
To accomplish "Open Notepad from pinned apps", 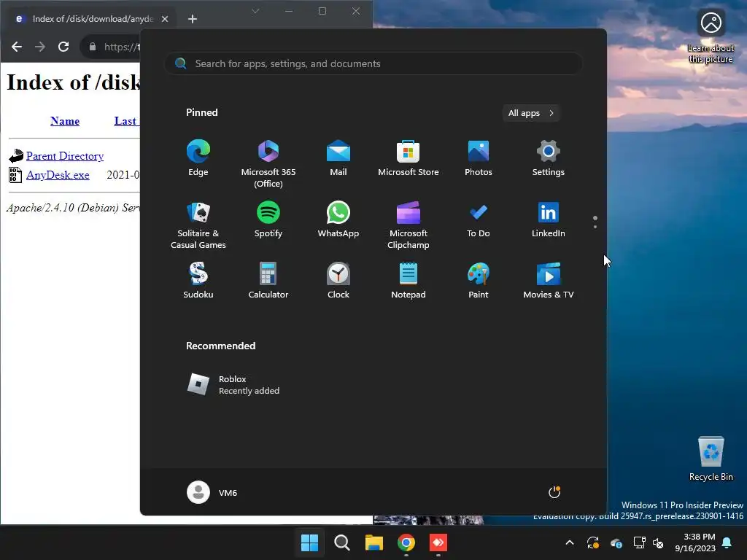I will (x=409, y=281).
